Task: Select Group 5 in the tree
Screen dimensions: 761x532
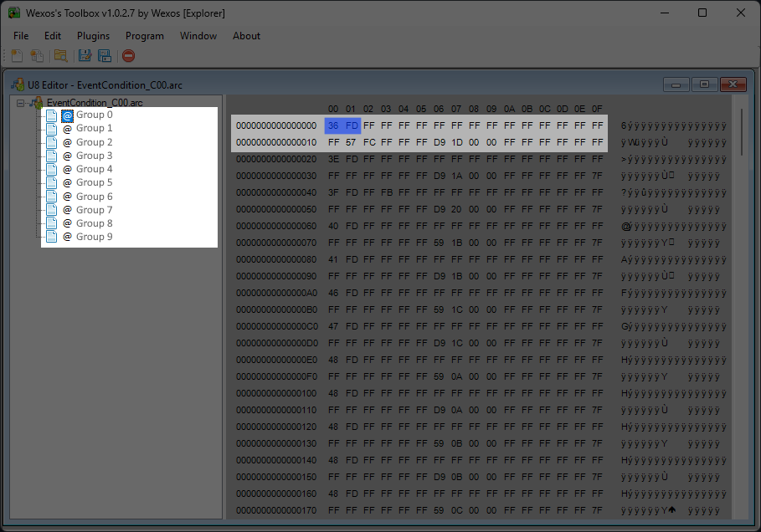Action: click(94, 182)
